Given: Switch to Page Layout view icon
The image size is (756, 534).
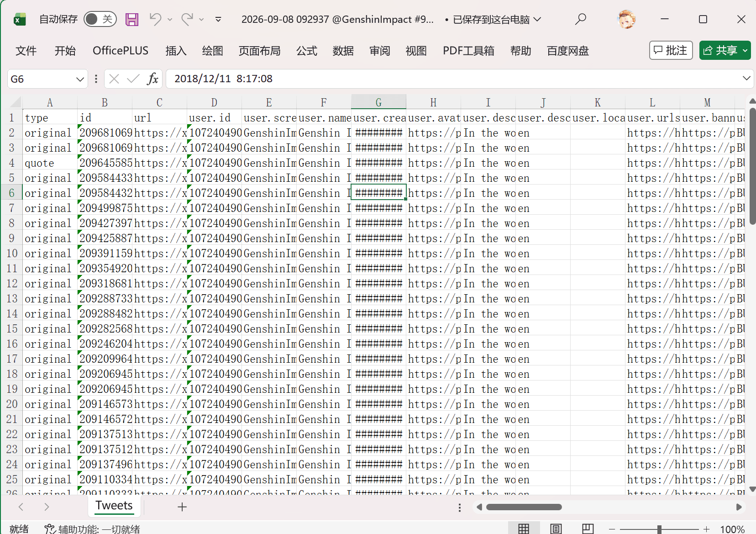Looking at the screenshot, I should [x=556, y=529].
